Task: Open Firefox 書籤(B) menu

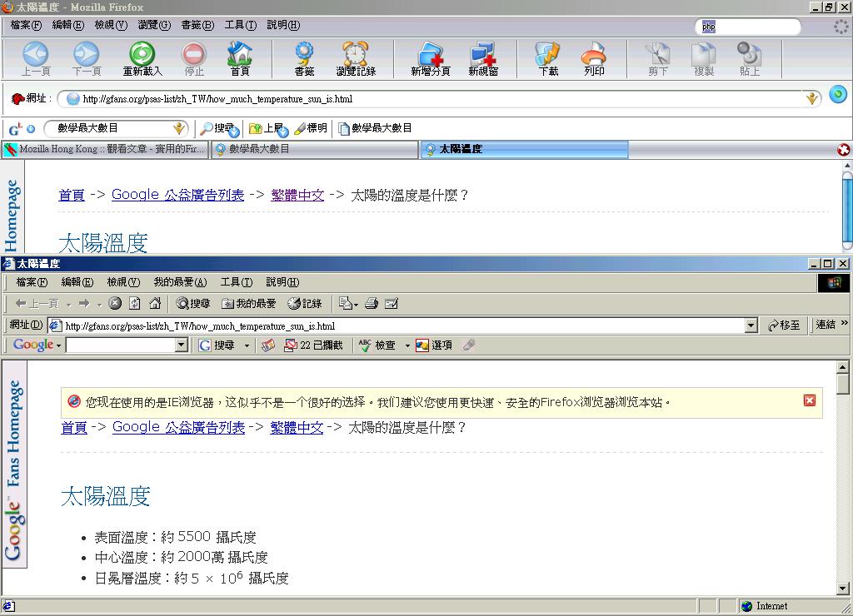Action: (x=197, y=25)
